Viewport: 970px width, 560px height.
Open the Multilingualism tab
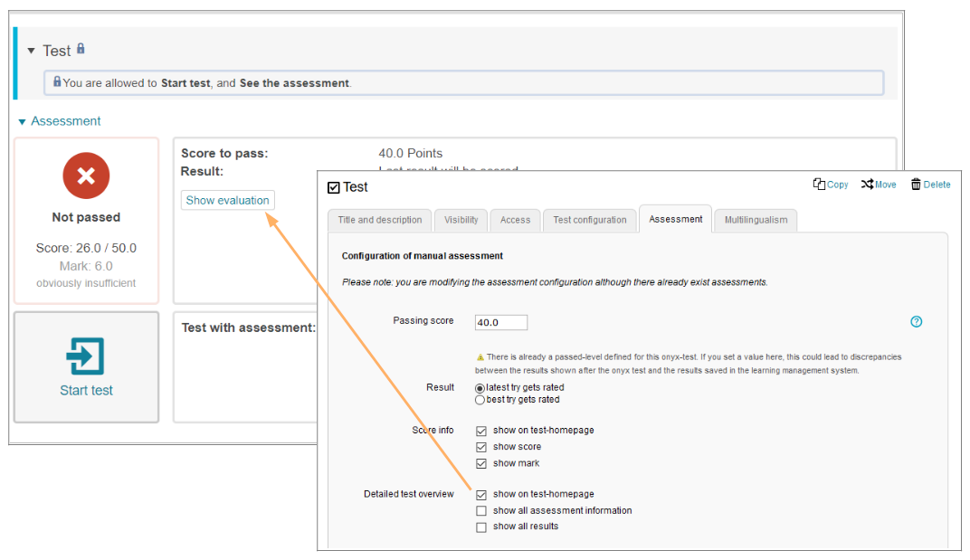[x=756, y=220]
